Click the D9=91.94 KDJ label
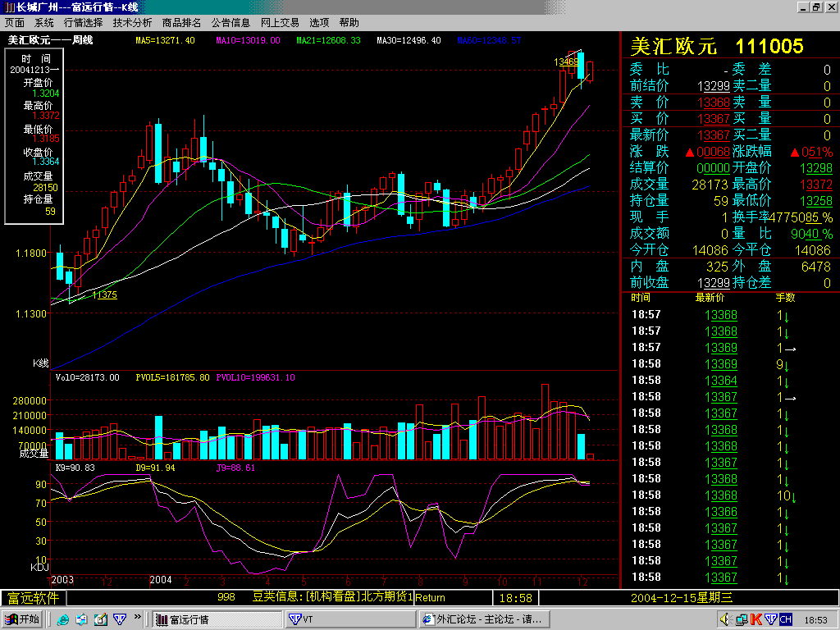The image size is (840, 630). point(155,468)
